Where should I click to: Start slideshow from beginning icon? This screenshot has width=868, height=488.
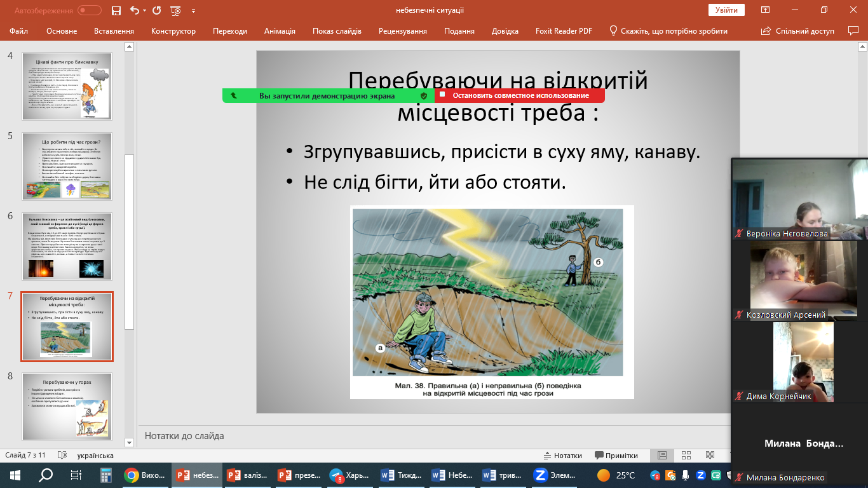coord(176,11)
